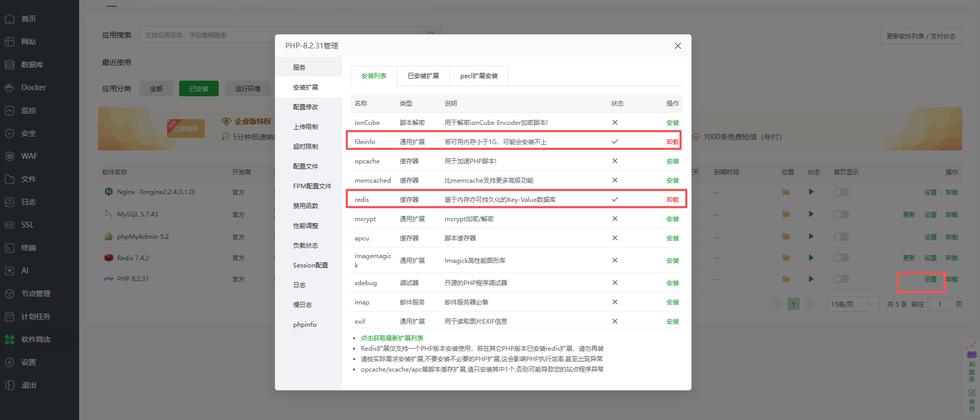Click the 文件 folder icon in sidebar

point(9,179)
